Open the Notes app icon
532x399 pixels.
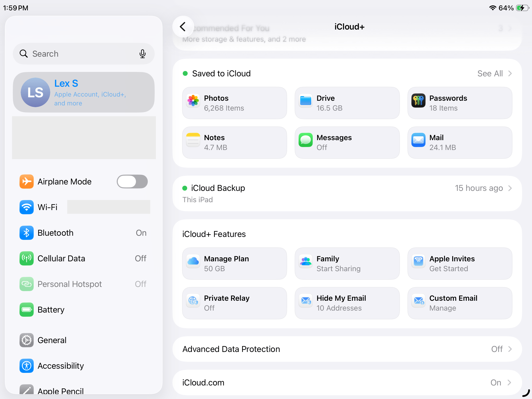tap(193, 140)
